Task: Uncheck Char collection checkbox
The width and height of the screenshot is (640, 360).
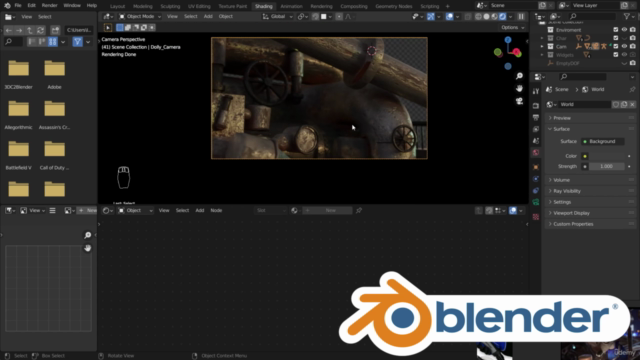Action: pos(616,38)
